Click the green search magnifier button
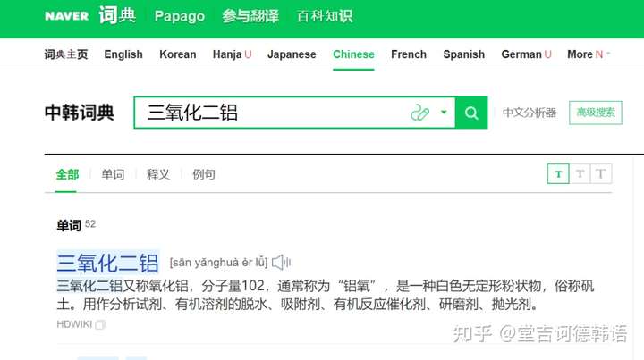The image size is (644, 360). (x=471, y=113)
